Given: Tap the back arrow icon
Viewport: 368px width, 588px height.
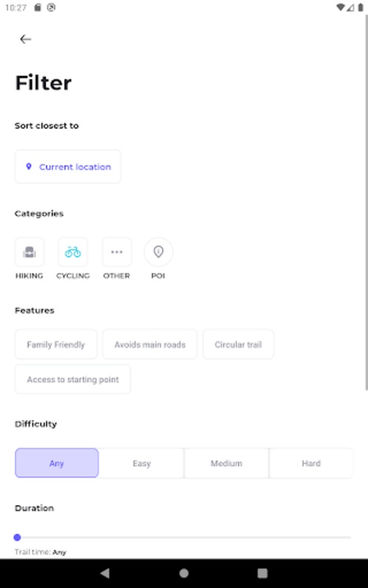Looking at the screenshot, I should 26,39.
